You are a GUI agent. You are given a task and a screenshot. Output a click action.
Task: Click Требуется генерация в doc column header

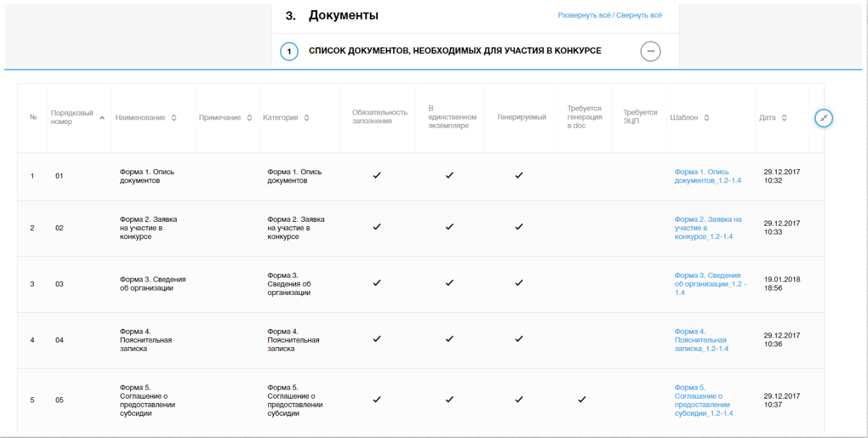pyautogui.click(x=585, y=118)
